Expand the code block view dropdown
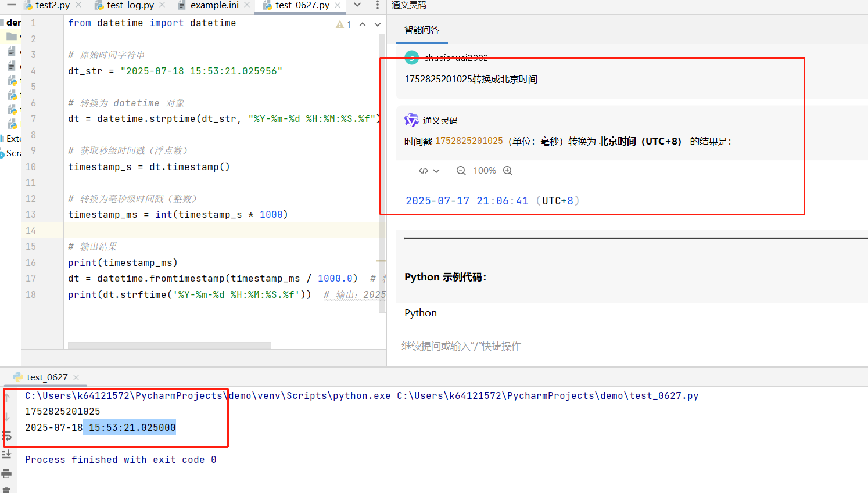 tap(436, 171)
